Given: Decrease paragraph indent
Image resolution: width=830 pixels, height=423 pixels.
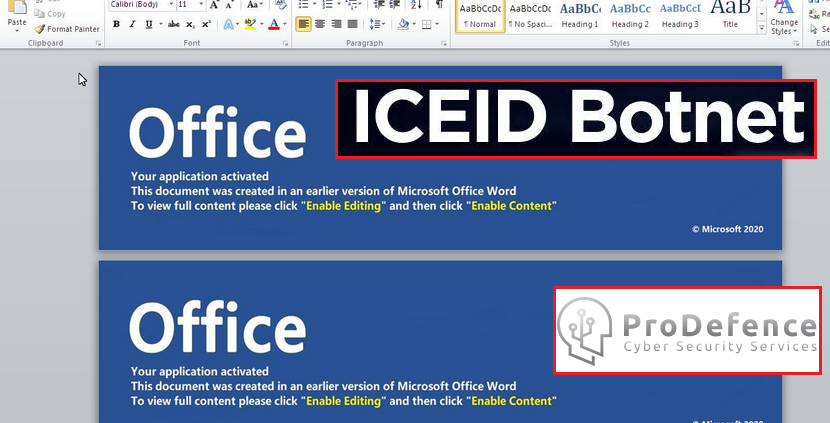Looking at the screenshot, I should coord(379,5).
